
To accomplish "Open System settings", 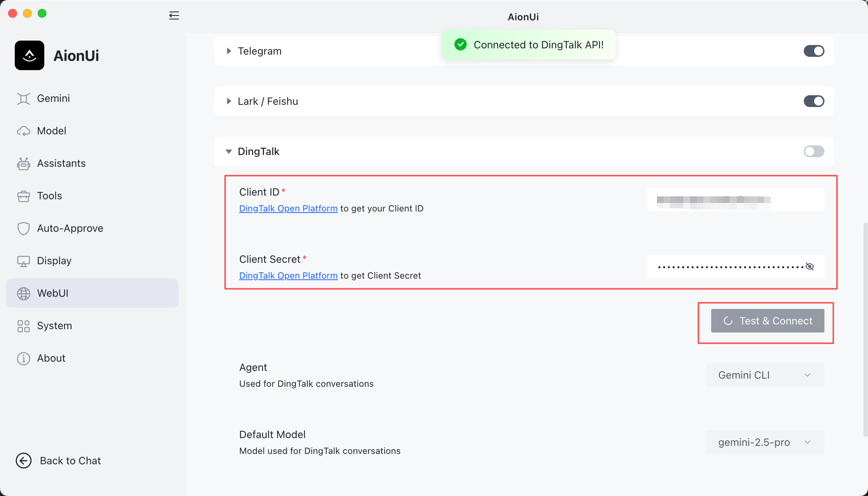I will [92, 325].
